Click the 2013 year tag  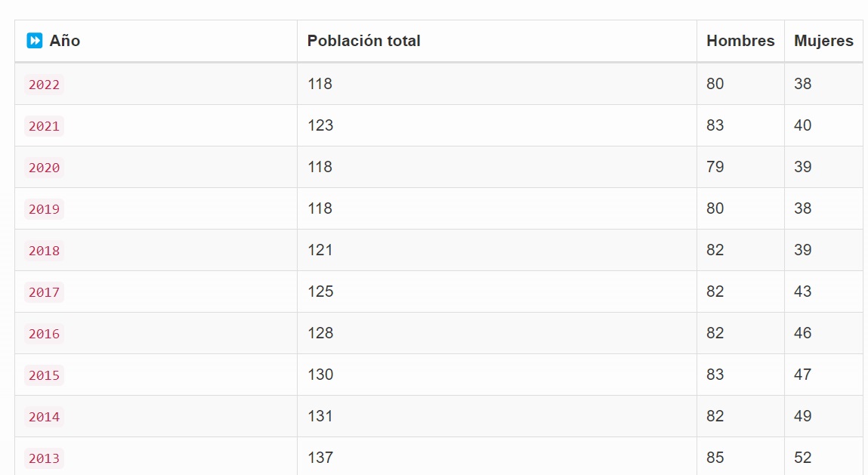(x=45, y=458)
